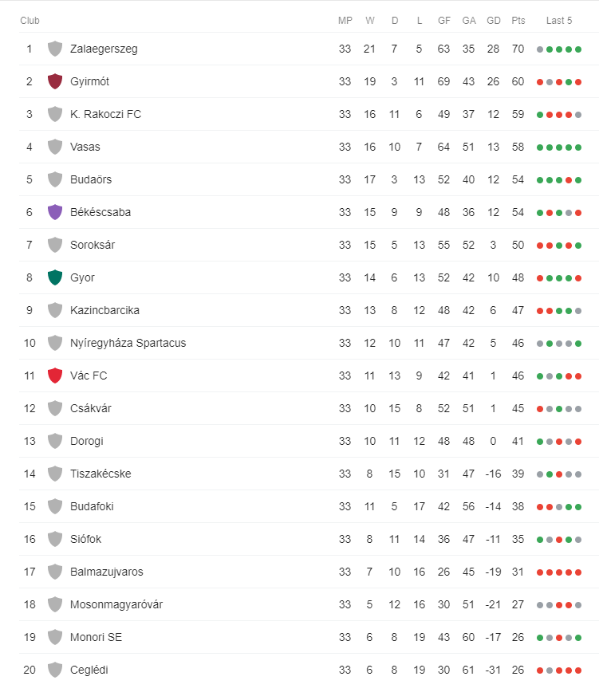Click Békéscsaba's purple shield crest
This screenshot has width=599, height=700.
coord(55,213)
